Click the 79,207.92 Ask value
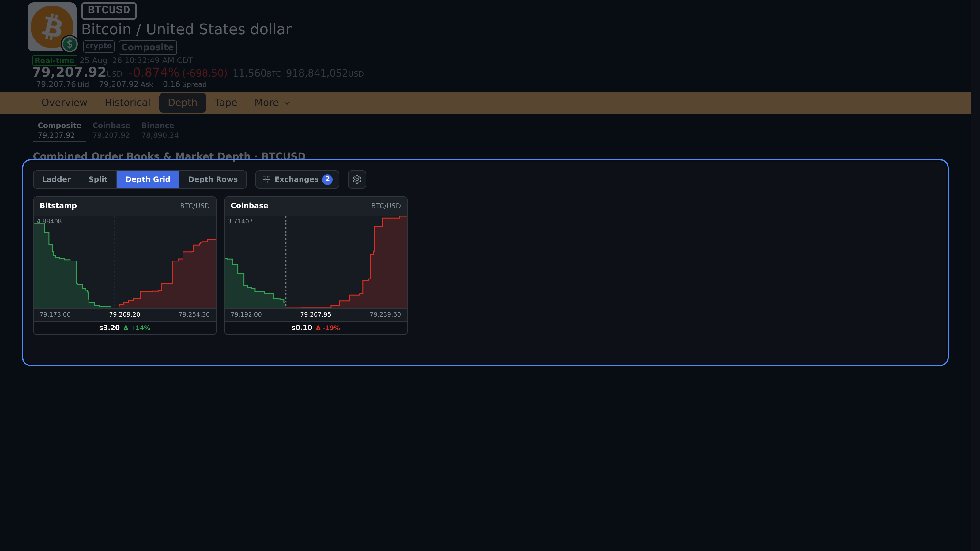Screen dimensions: 980x551 [126, 84]
